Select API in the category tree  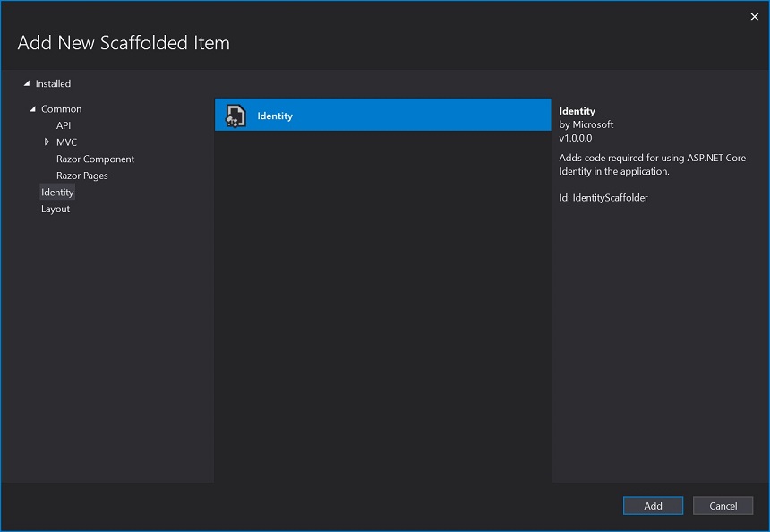pos(64,125)
